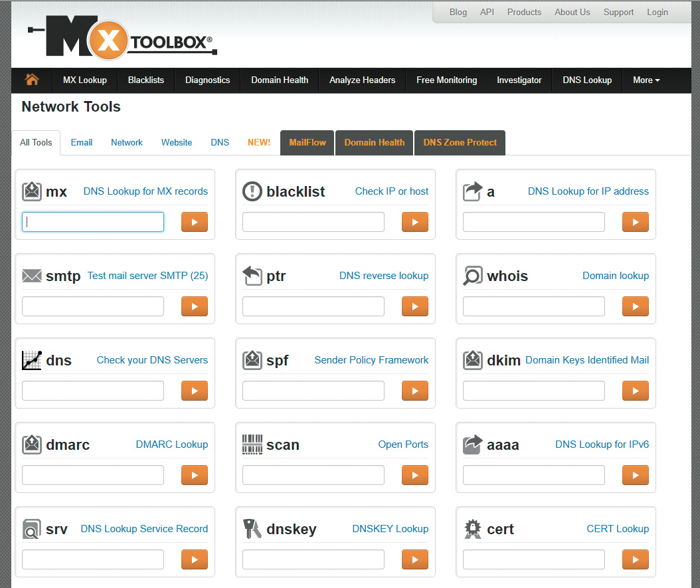700x588 pixels.
Task: Run the srv lookup play button
Action: tap(195, 559)
